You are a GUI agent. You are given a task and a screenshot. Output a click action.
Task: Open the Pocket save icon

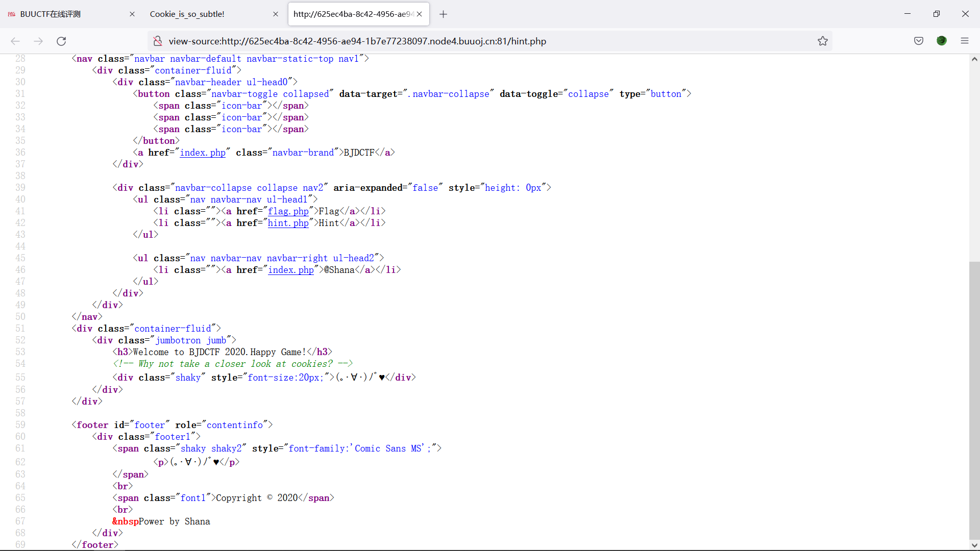coord(918,41)
